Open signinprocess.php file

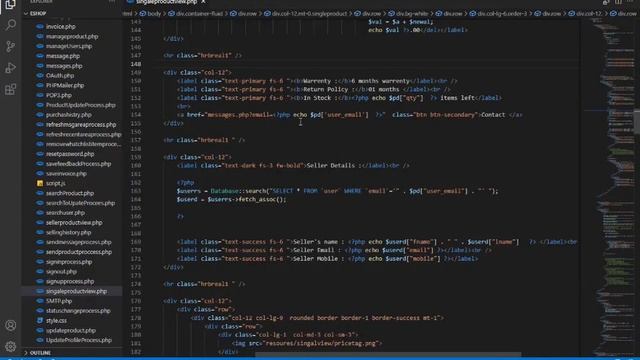(x=69, y=262)
